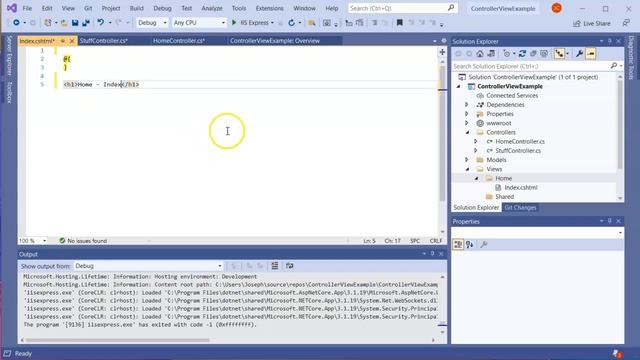Click the Save All icon
The width and height of the screenshot is (640, 360).
(x=86, y=23)
